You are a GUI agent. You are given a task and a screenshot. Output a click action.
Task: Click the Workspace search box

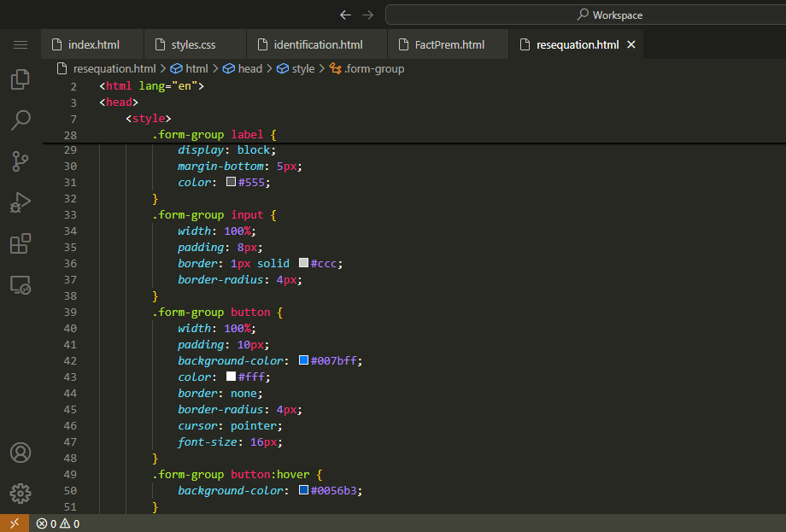coord(585,15)
